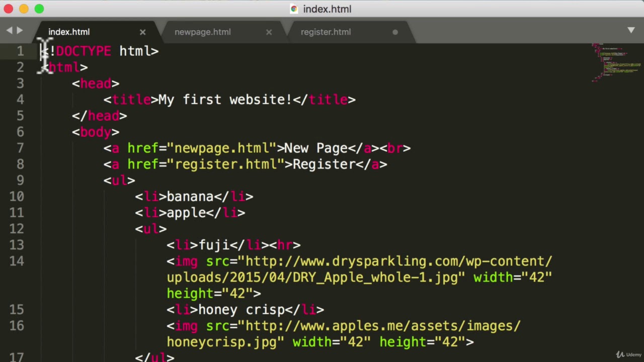Minimize window with yellow button

point(24,9)
